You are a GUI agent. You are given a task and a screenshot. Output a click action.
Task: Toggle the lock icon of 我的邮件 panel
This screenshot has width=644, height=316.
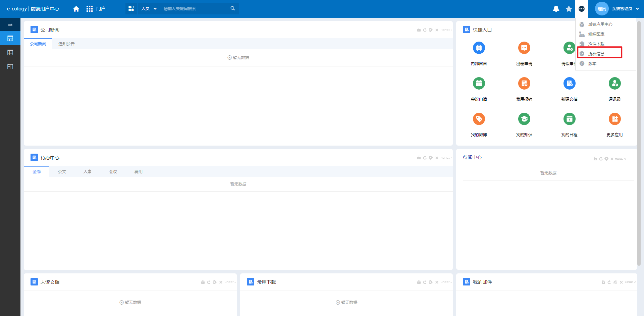coord(603,282)
